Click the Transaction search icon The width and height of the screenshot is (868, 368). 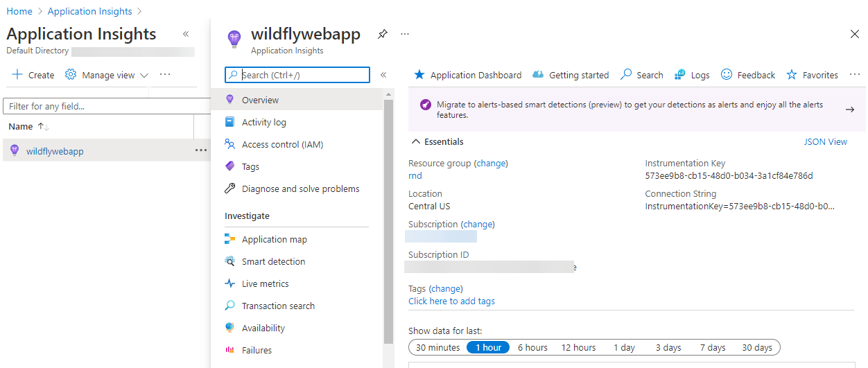pos(230,306)
